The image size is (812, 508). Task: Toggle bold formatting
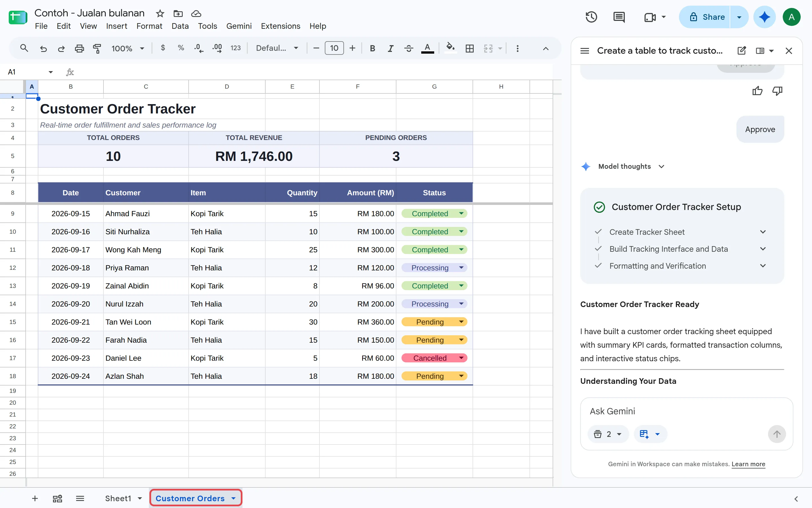coord(372,48)
